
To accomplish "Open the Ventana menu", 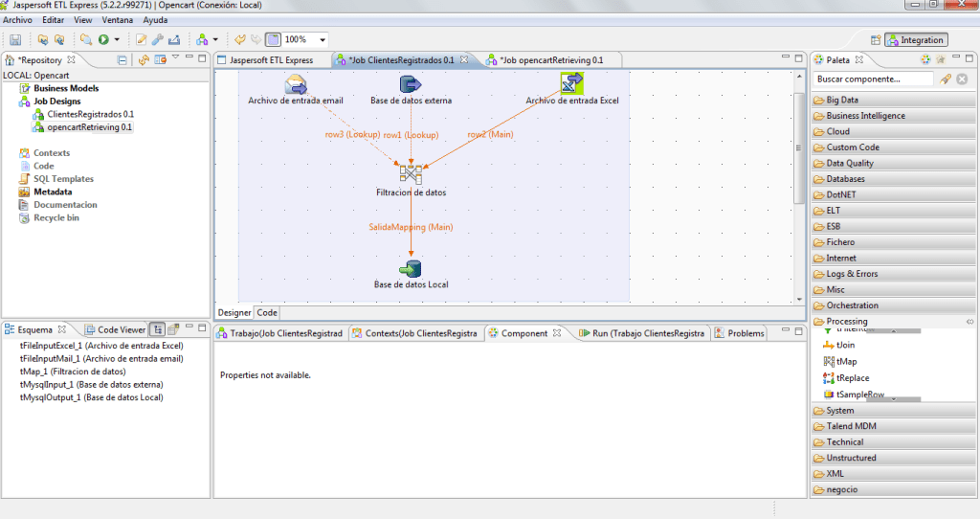I will [x=117, y=19].
